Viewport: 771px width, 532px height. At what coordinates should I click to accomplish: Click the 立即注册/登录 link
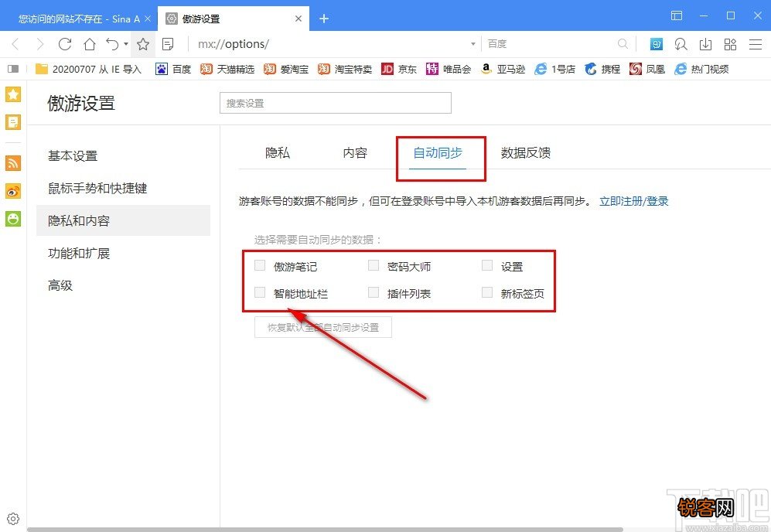(634, 201)
